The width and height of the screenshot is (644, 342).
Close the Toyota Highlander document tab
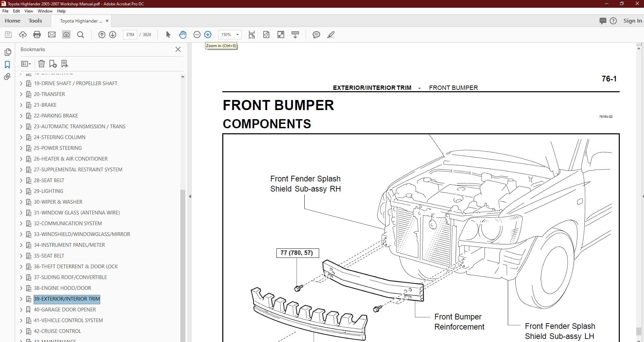tap(107, 21)
